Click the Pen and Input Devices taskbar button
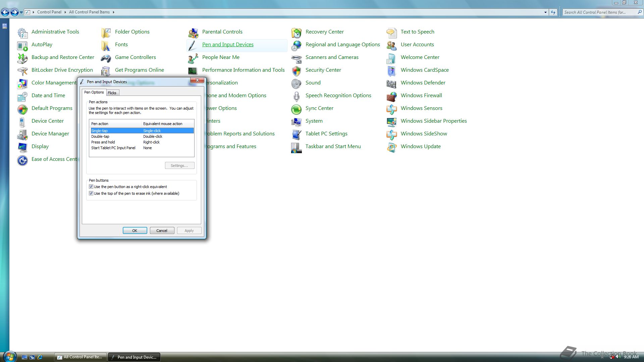This screenshot has height=362, width=644. pyautogui.click(x=134, y=357)
